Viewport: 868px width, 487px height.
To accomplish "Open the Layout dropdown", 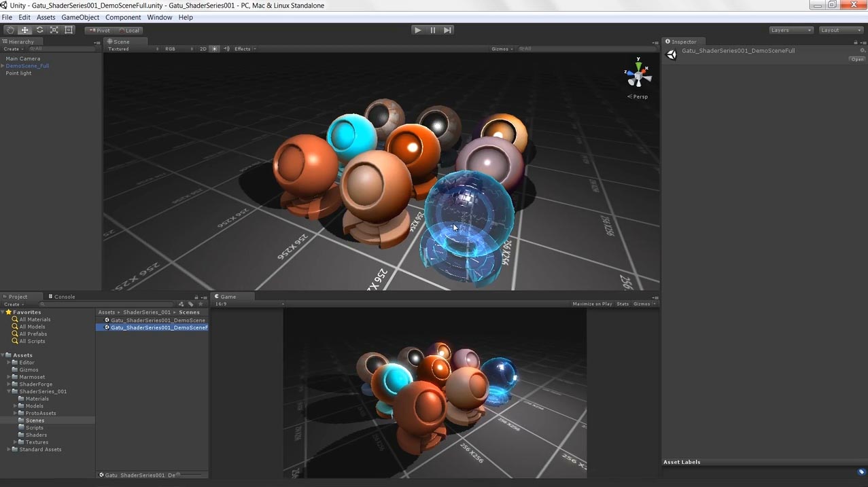I will [x=841, y=30].
